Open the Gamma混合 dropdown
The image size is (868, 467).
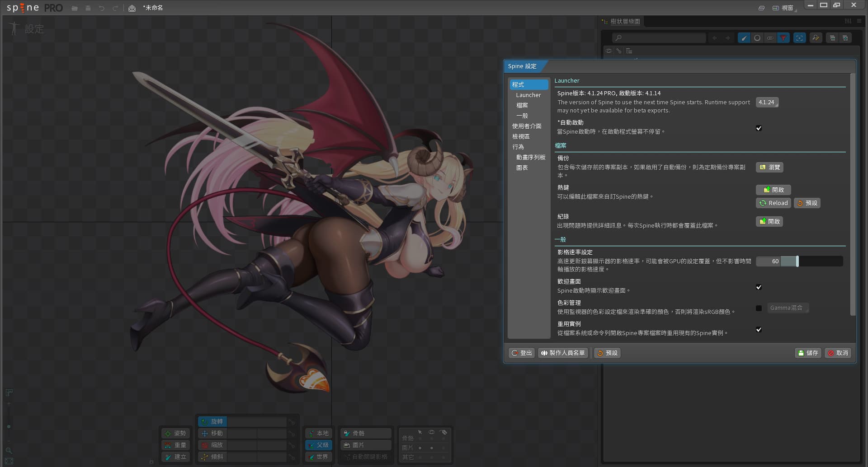[x=788, y=308]
